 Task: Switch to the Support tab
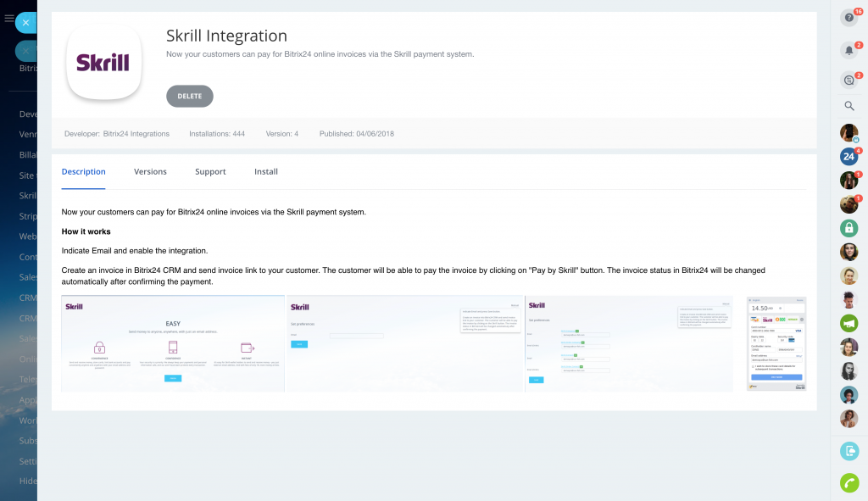point(210,171)
